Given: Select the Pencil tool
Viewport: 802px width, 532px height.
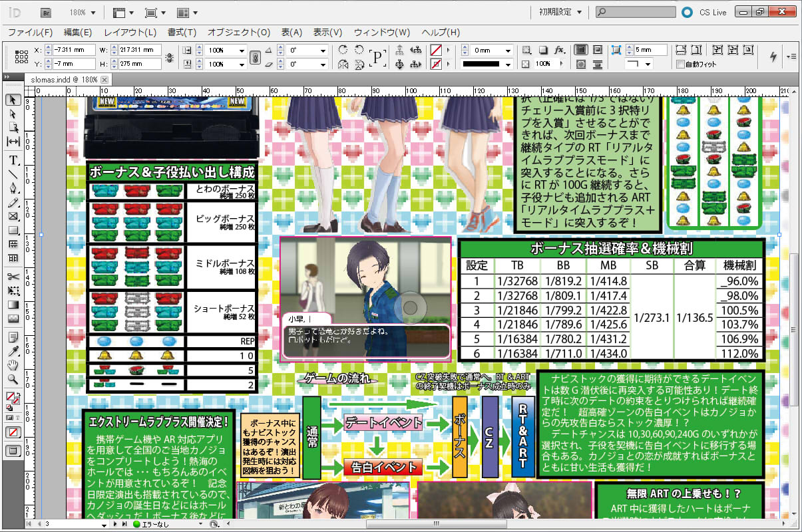Looking at the screenshot, I should pos(13,202).
